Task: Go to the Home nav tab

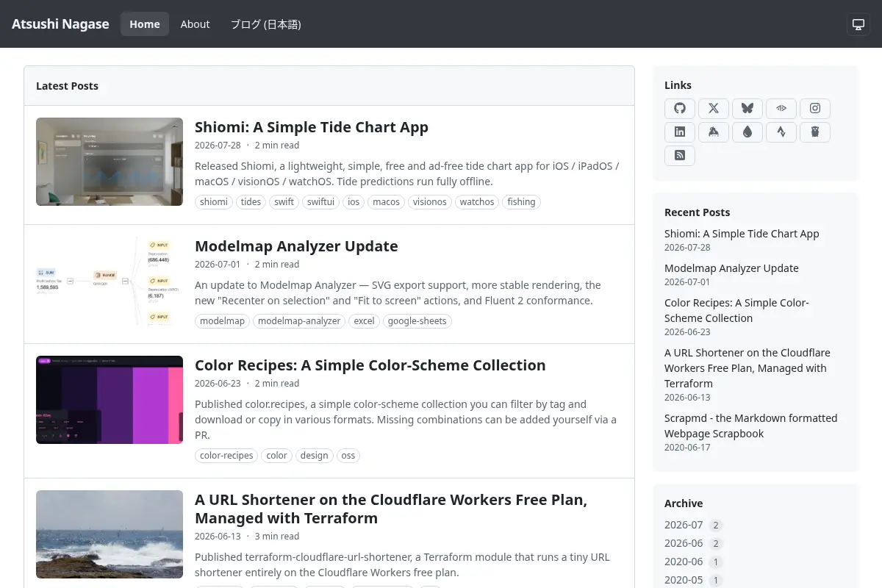Action: [x=145, y=24]
